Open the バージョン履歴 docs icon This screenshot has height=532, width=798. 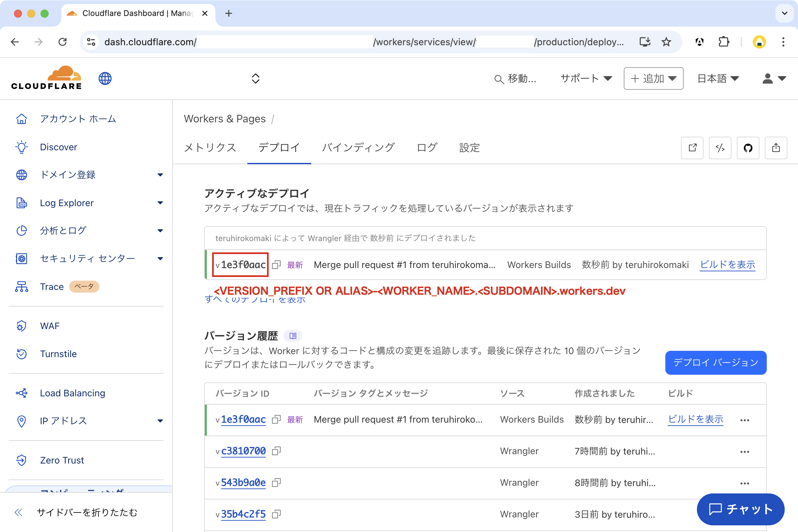pyautogui.click(x=293, y=336)
